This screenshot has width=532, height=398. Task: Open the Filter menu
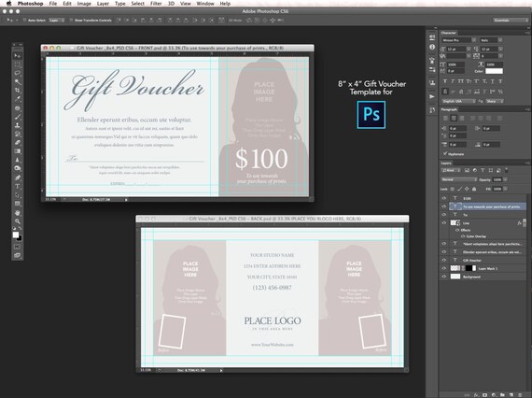156,4
